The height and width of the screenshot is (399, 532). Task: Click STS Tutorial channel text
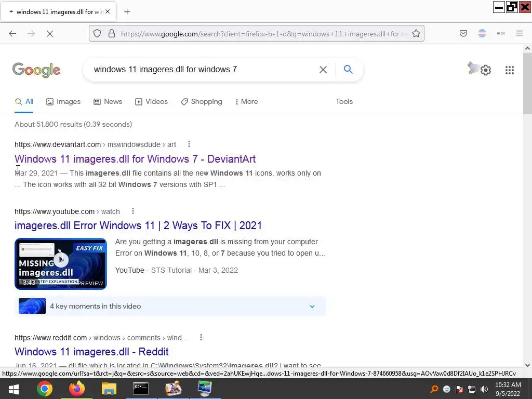[171, 270]
